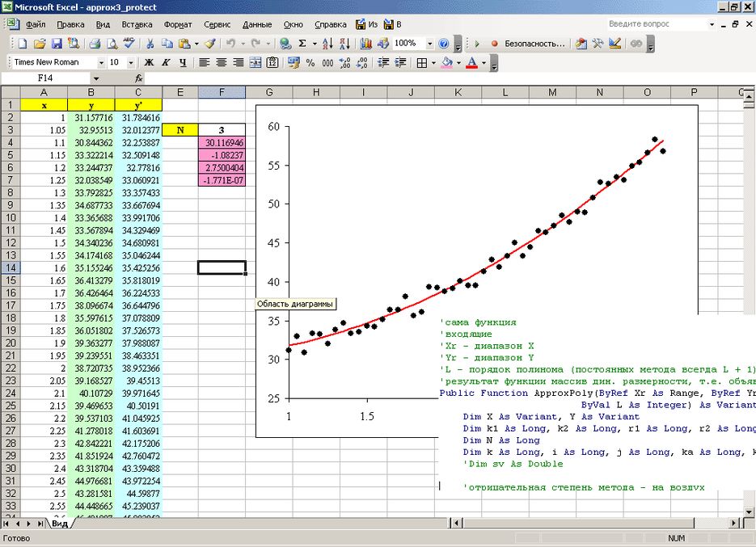This screenshot has width=756, height=547.
Task: Click Increase Decimal icon
Action: (344, 63)
